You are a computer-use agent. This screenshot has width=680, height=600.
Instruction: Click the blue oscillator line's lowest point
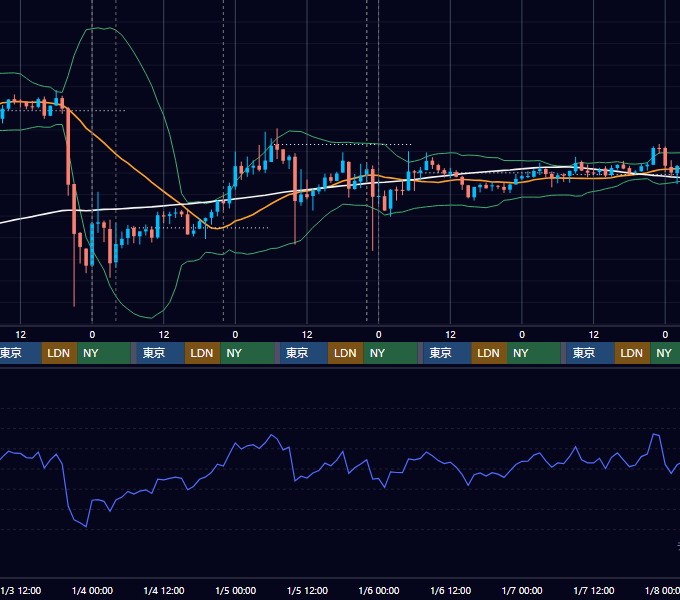[86, 527]
